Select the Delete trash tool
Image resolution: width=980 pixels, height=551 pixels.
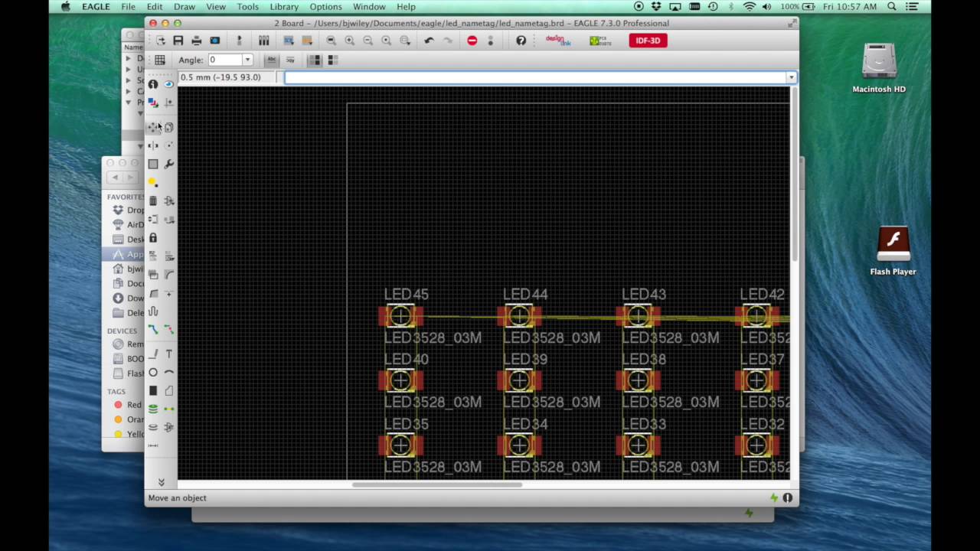coord(153,201)
